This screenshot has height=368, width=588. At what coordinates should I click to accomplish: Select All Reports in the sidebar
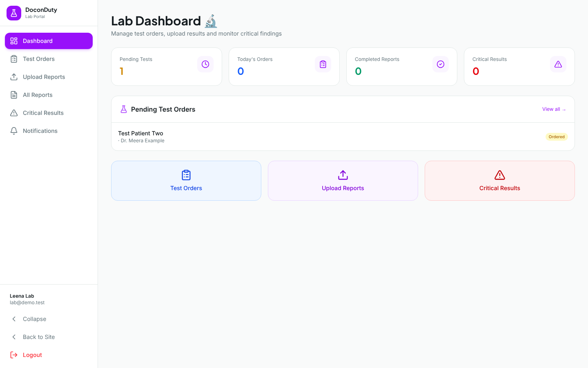pos(49,95)
